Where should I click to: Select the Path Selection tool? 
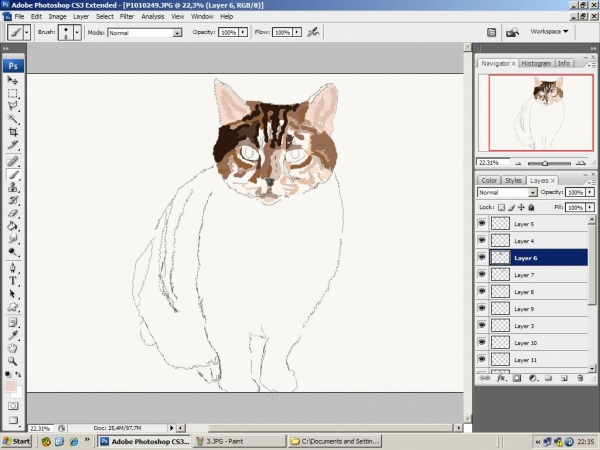tap(13, 294)
